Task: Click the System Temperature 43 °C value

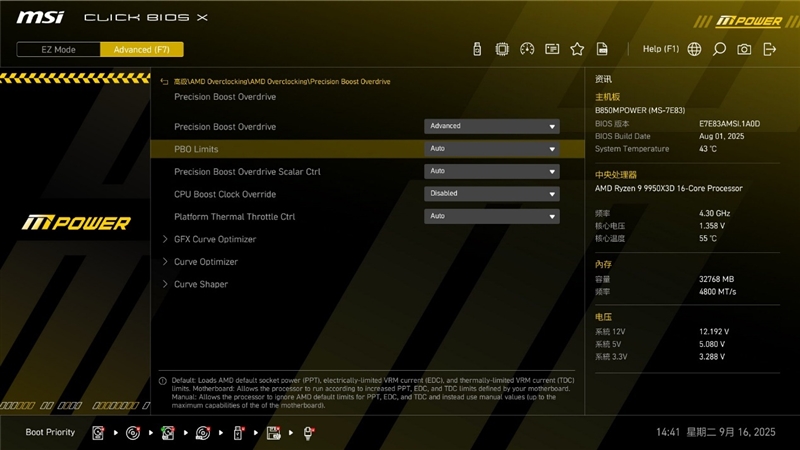Action: coord(708,149)
